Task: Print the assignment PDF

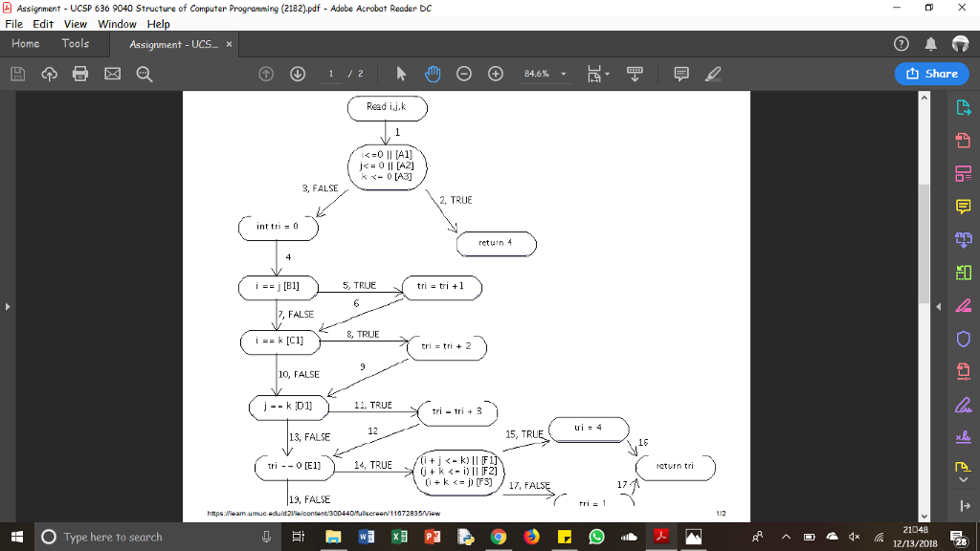Action: [x=80, y=73]
